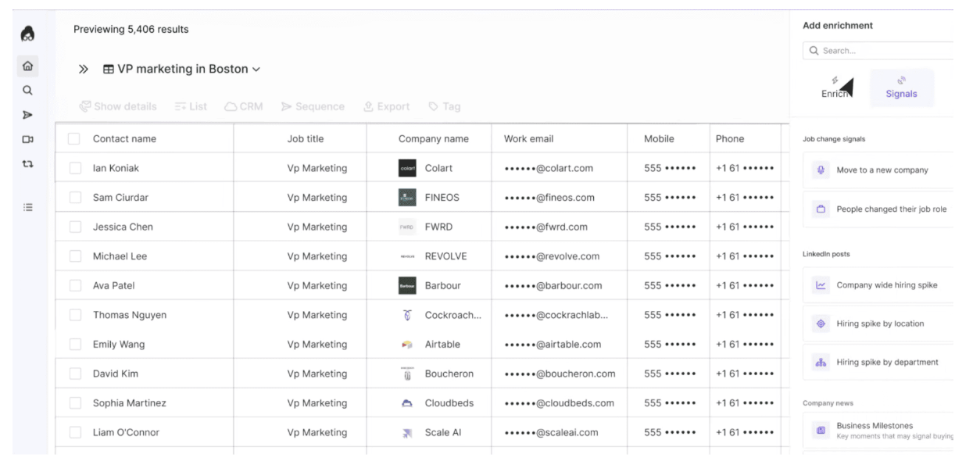Viewport: 980px width, 472px height.
Task: Click the CRM toolbar button
Action: pyautogui.click(x=244, y=106)
